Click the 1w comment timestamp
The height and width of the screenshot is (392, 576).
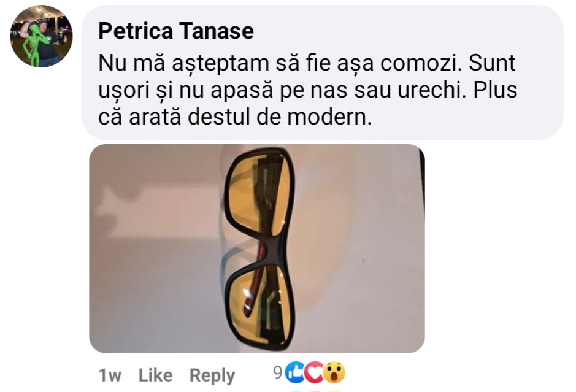click(110, 375)
